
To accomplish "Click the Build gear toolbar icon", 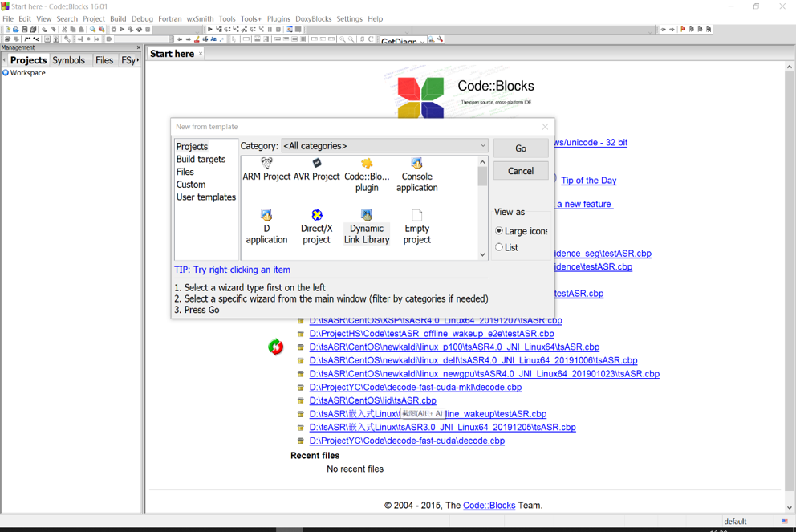I will pos(114,30).
